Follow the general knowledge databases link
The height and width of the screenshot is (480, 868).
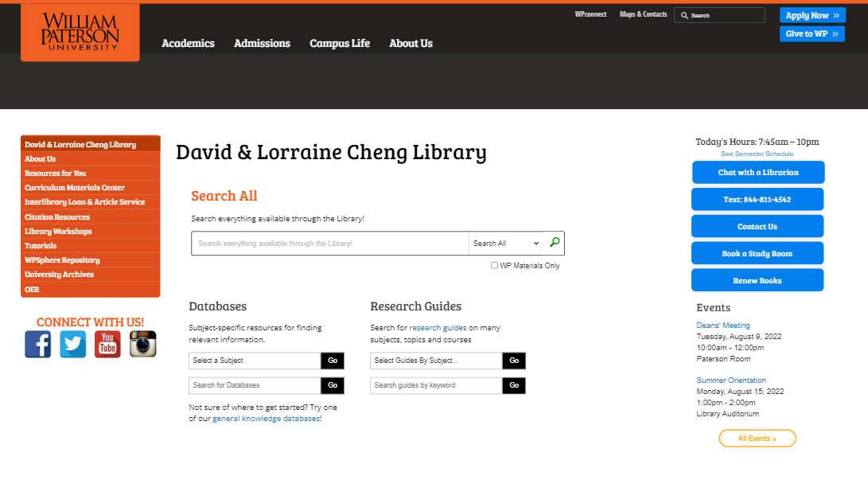(x=267, y=419)
